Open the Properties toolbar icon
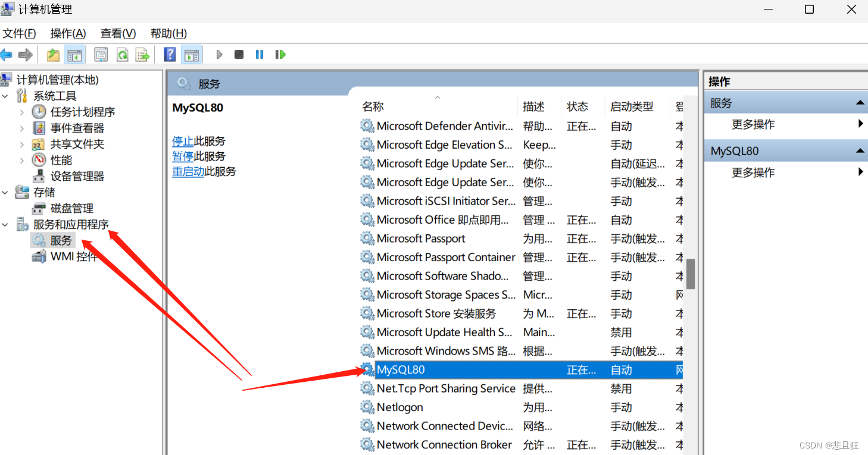The height and width of the screenshot is (455, 868). pos(101,55)
